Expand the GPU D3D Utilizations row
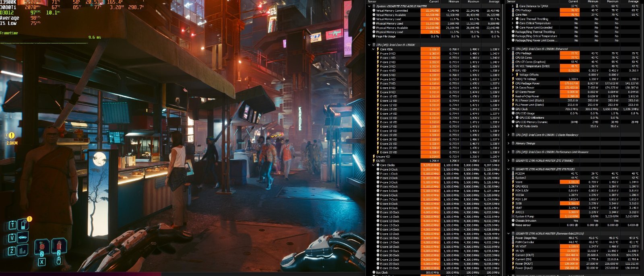644x276 pixels. tap(512, 117)
